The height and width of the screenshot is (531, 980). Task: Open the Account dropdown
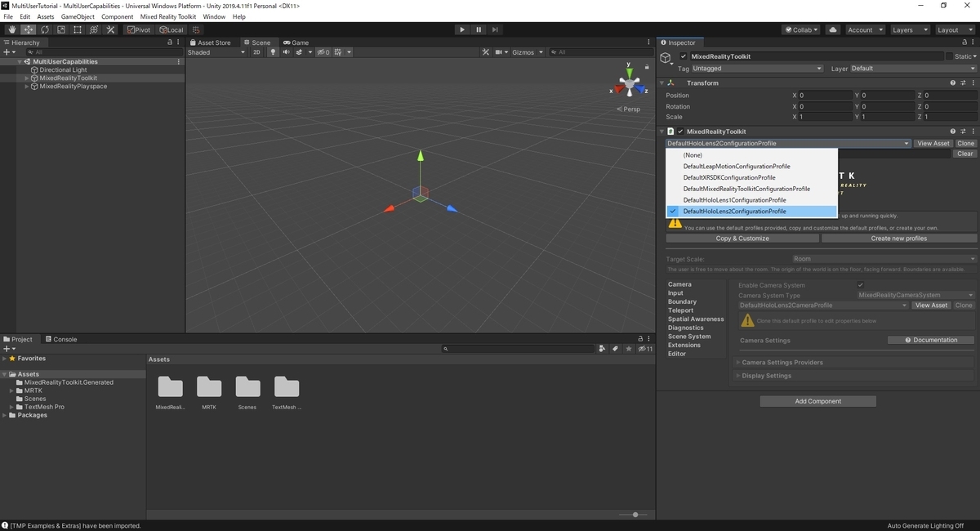(x=864, y=29)
